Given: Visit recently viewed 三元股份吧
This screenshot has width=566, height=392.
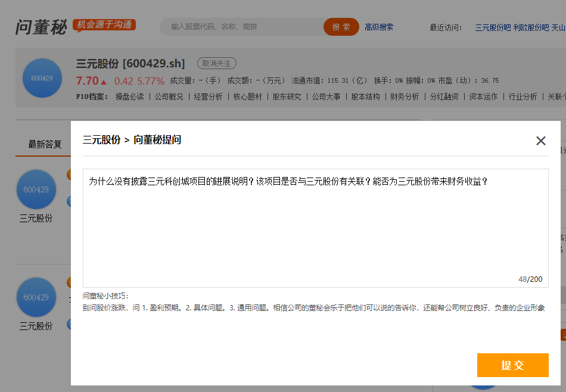Looking at the screenshot, I should coord(493,27).
